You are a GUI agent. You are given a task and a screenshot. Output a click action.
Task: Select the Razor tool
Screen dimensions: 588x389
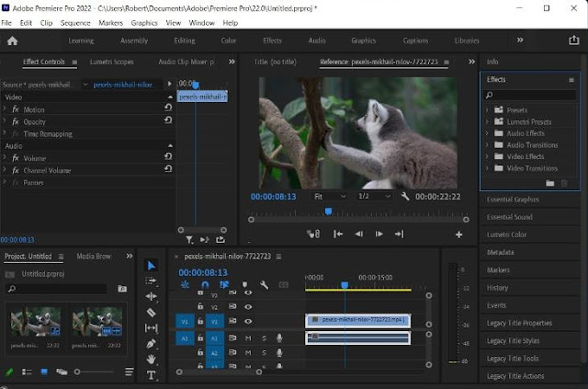[x=151, y=313]
